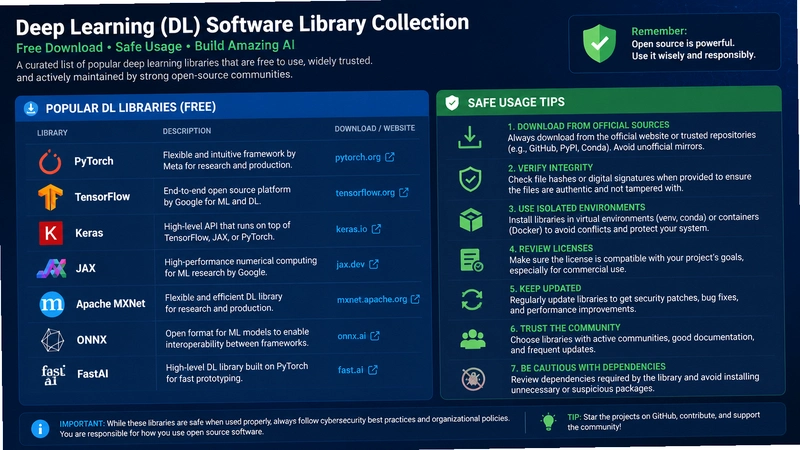The image size is (800, 450).
Task: Click the '3. USE ISOLATED ENVIRONMENTS' heading
Action: 577,208
